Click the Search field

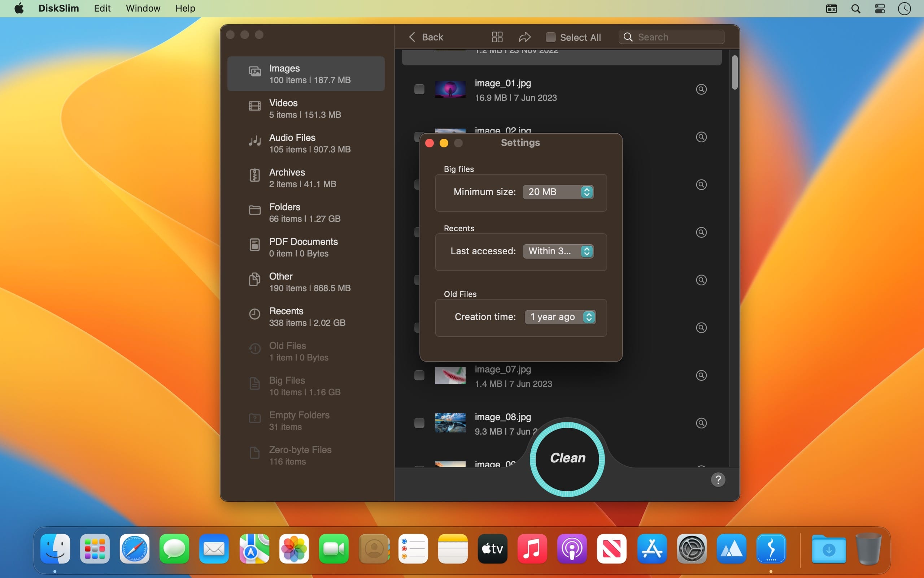(x=671, y=37)
